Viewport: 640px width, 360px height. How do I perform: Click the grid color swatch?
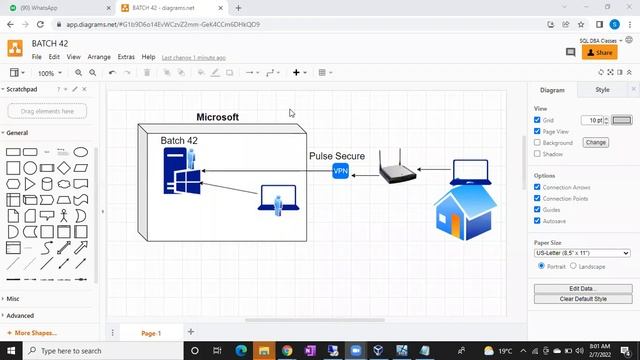click(x=622, y=120)
